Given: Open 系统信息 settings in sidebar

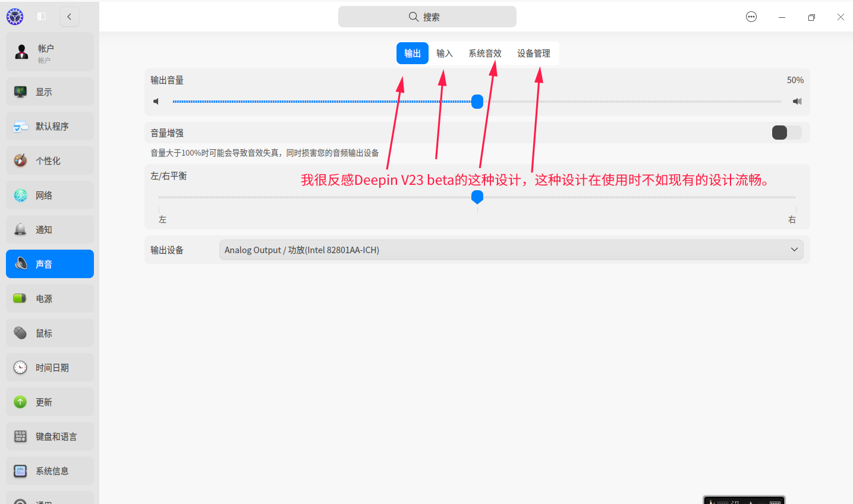Looking at the screenshot, I should 50,471.
